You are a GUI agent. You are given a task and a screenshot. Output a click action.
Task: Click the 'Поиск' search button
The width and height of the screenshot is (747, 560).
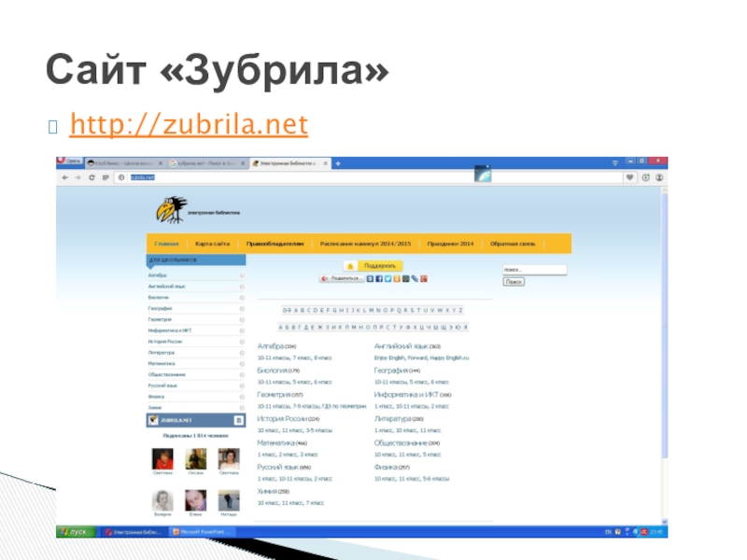click(514, 282)
